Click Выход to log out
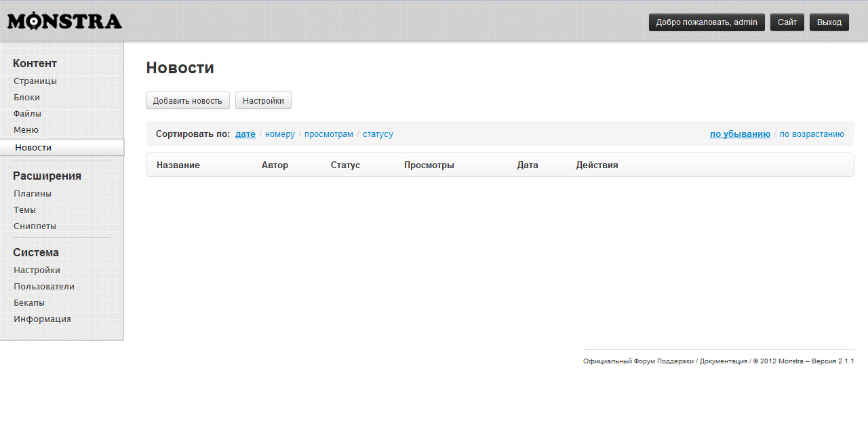Image resolution: width=868 pixels, height=442 pixels. coord(829,22)
